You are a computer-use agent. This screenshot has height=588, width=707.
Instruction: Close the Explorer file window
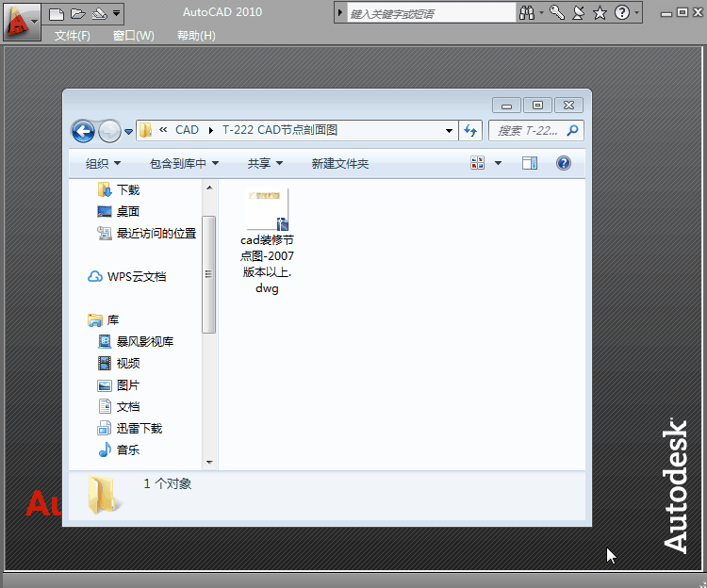(568, 105)
